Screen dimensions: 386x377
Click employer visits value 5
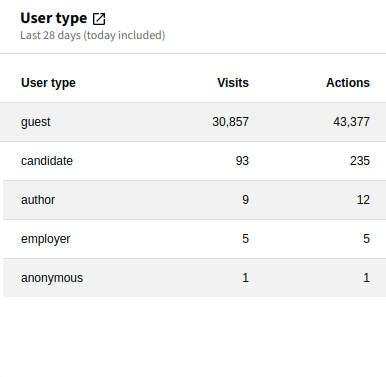click(246, 239)
